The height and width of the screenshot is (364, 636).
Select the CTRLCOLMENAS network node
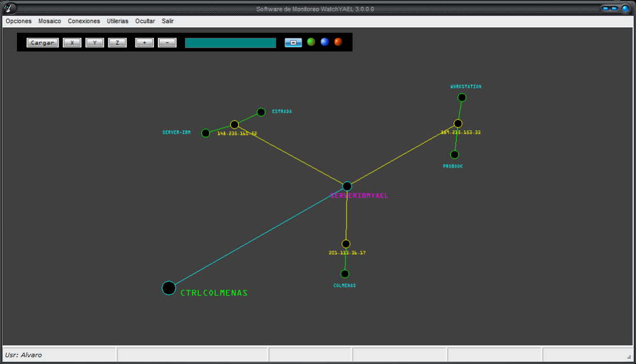169,288
